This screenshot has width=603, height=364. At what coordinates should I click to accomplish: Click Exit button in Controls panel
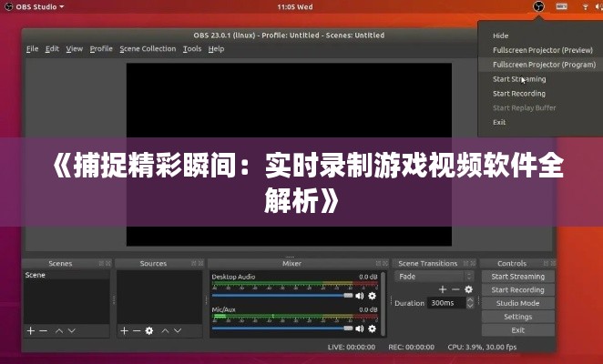(518, 330)
